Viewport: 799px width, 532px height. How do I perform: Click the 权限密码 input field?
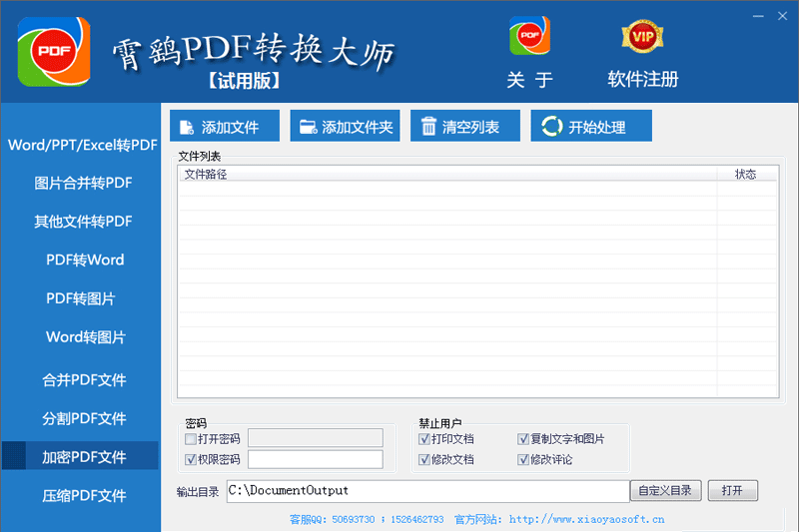click(316, 459)
